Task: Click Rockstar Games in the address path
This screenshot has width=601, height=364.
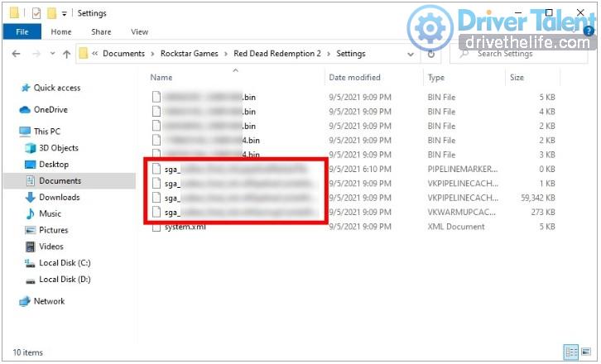Action: [x=190, y=54]
